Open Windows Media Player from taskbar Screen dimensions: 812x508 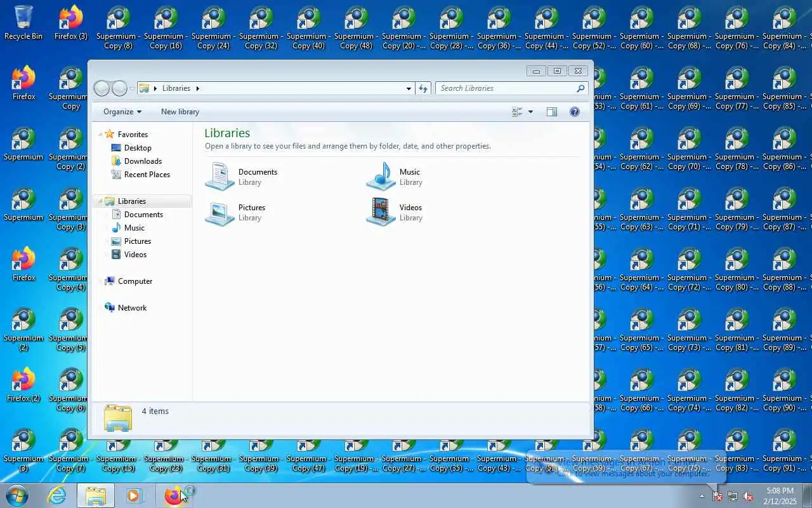click(134, 495)
